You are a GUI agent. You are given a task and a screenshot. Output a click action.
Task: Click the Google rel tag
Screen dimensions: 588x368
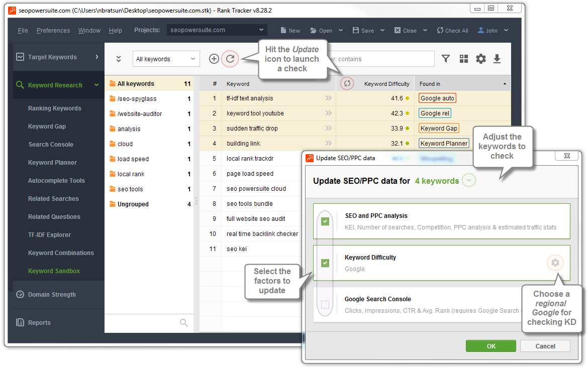(435, 113)
